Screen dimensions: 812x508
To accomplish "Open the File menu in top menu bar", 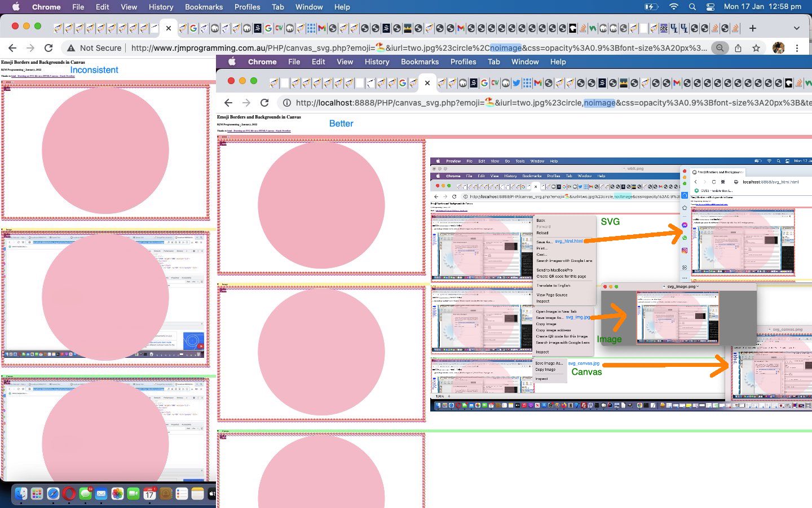I will pyautogui.click(x=78, y=7).
